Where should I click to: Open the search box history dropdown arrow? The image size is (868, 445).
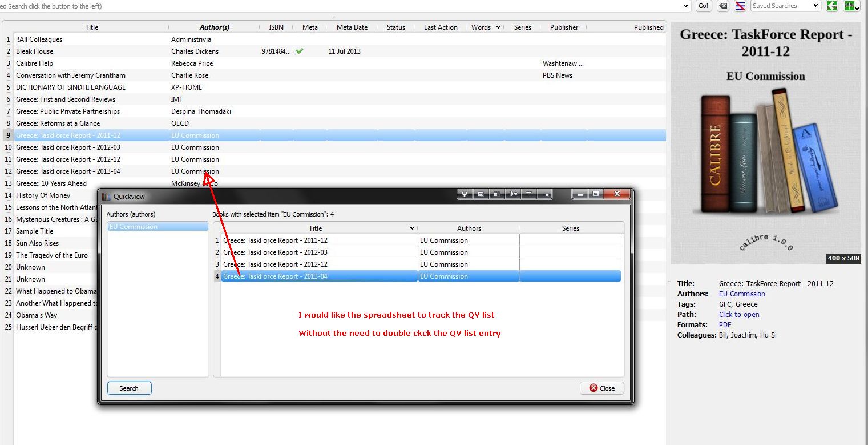coord(686,6)
